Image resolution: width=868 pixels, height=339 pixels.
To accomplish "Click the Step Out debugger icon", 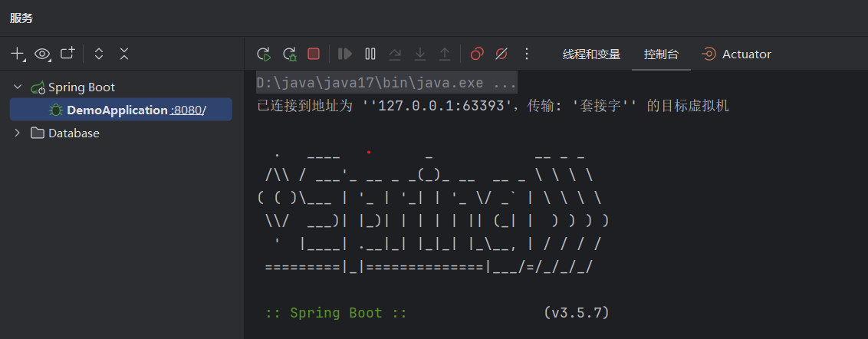I will 445,54.
